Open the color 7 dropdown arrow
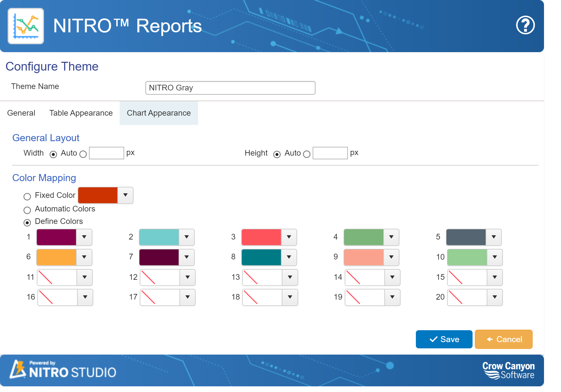 point(187,257)
